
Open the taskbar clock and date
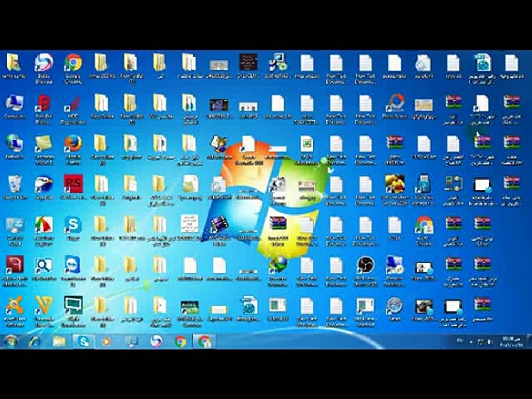pos(511,342)
